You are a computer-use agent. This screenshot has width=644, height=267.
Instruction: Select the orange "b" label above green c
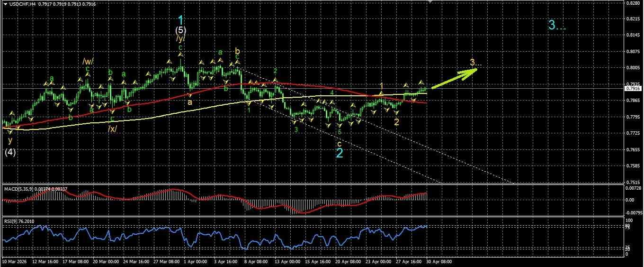pos(237,51)
